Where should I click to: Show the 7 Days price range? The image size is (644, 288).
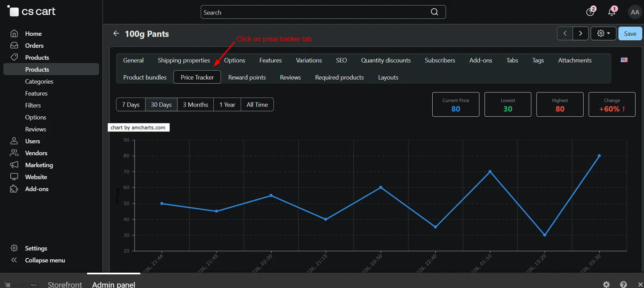click(x=130, y=105)
